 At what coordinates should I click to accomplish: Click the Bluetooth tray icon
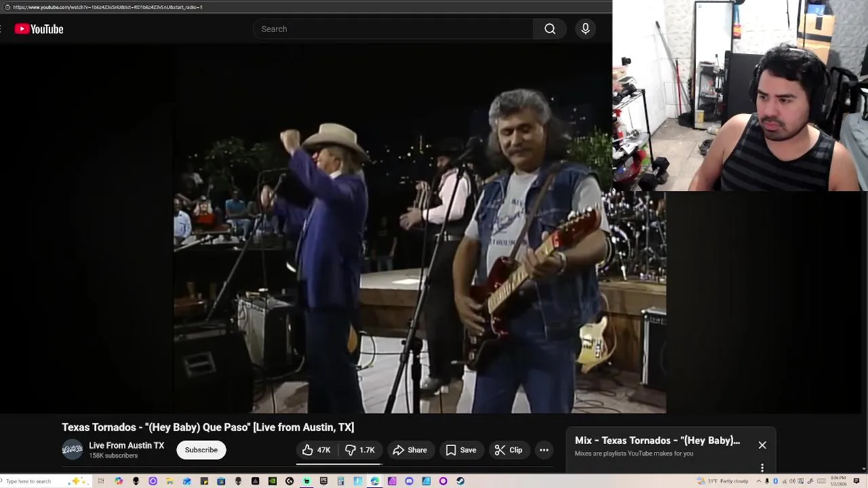pos(775,481)
